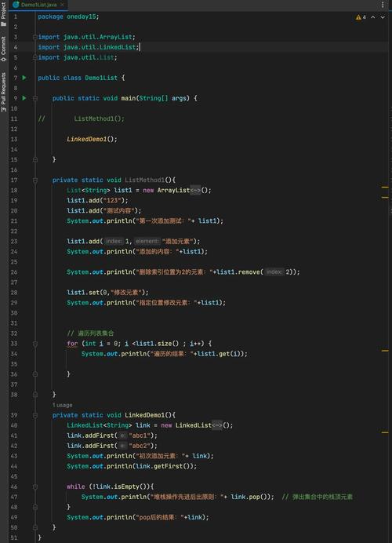The width and height of the screenshot is (392, 543).
Task: Place cursor in import java.util.LinkedList line
Action: click(x=89, y=47)
